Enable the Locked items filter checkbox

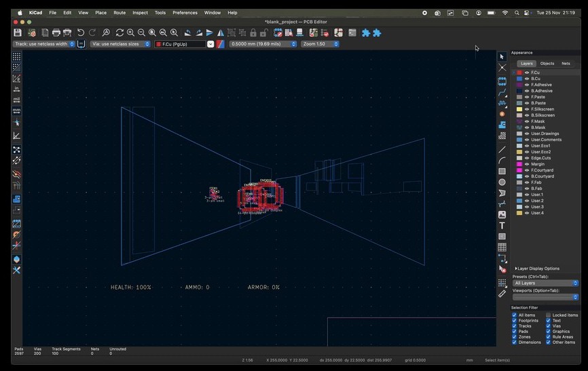click(549, 315)
